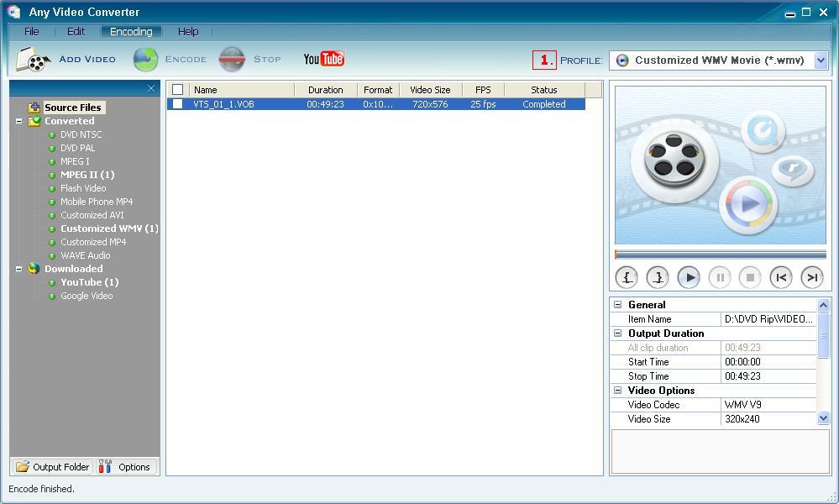This screenshot has height=504, width=839.
Task: Collapse the Video Options section
Action: click(x=617, y=390)
